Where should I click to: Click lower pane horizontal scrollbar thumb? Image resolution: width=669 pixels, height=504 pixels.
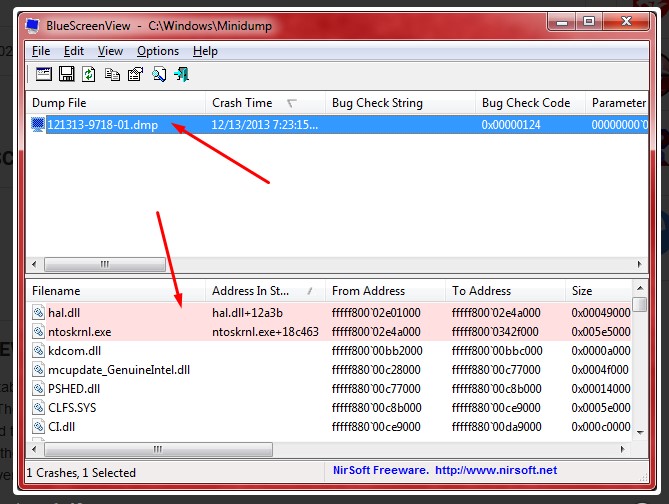pyautogui.click(x=158, y=449)
